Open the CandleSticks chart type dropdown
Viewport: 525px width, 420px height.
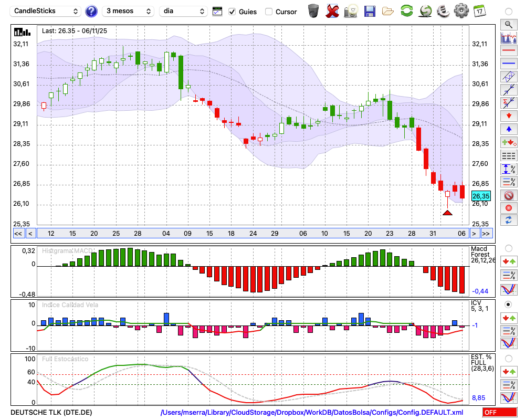(46, 11)
